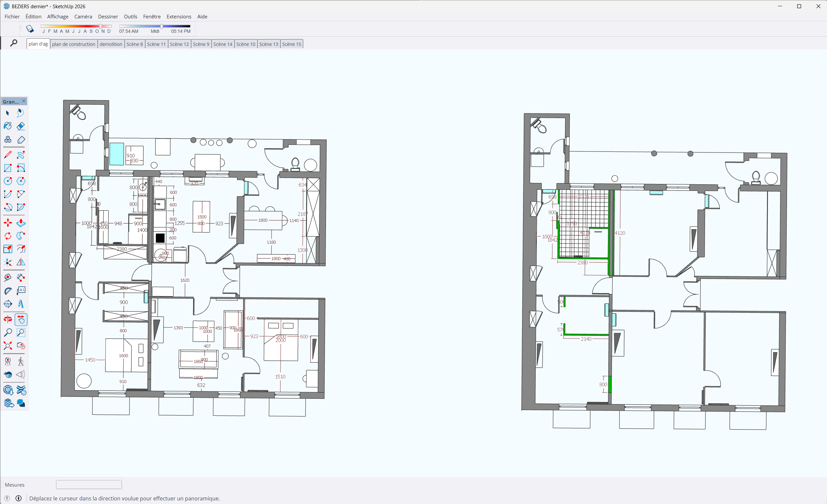
Task: Select the Line pencil tool
Action: (8, 155)
